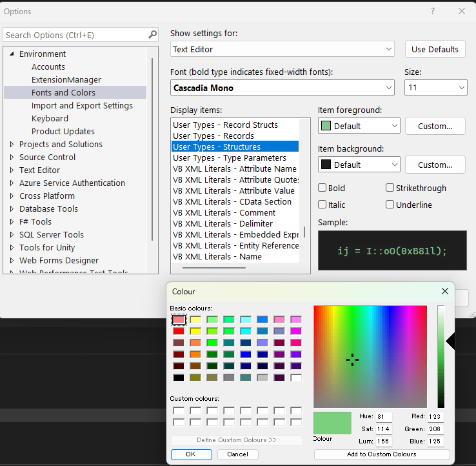Open the Item foreground colour dropdown
The image size is (476, 466).
click(x=359, y=126)
